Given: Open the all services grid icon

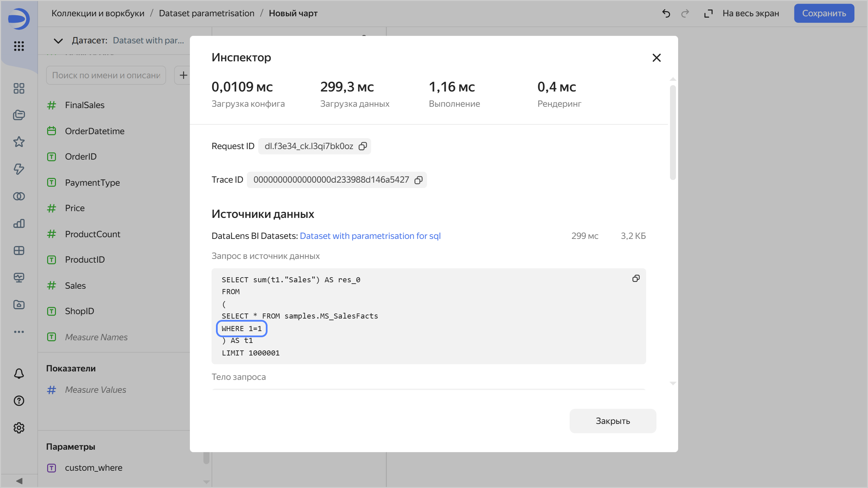Looking at the screenshot, I should (19, 46).
